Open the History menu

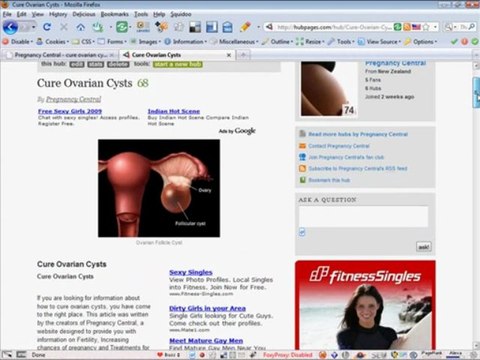point(58,14)
